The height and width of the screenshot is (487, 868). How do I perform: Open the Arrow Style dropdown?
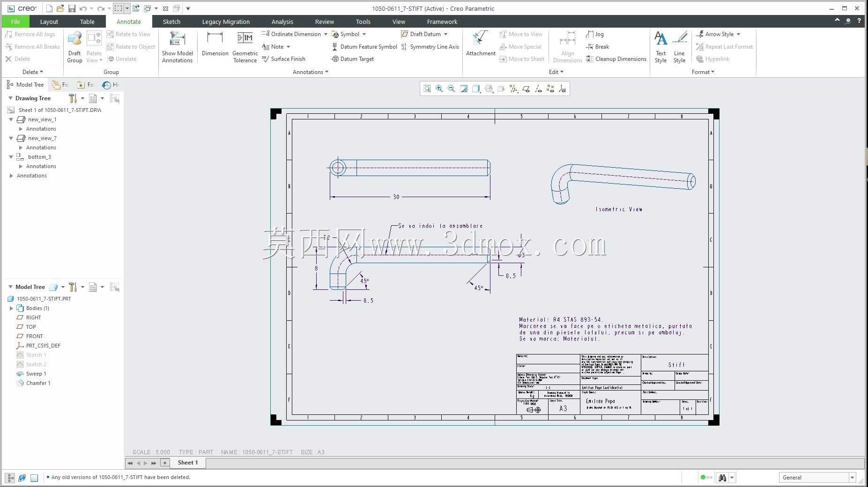click(x=738, y=34)
